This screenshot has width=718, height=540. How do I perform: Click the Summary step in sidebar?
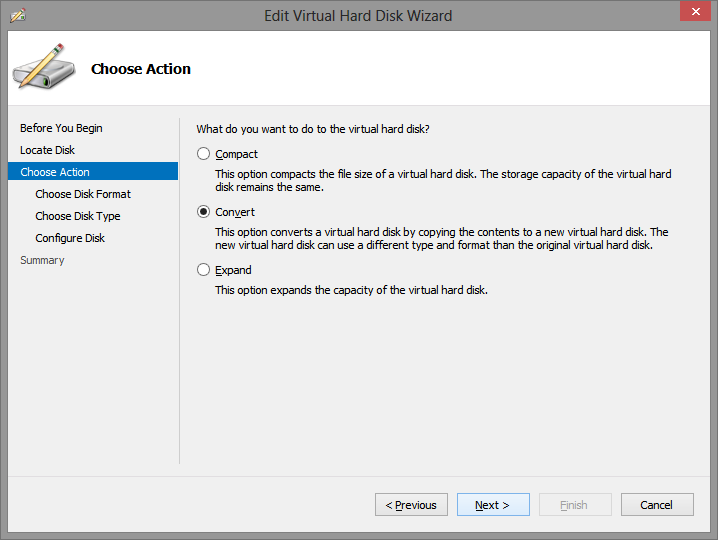pos(42,260)
